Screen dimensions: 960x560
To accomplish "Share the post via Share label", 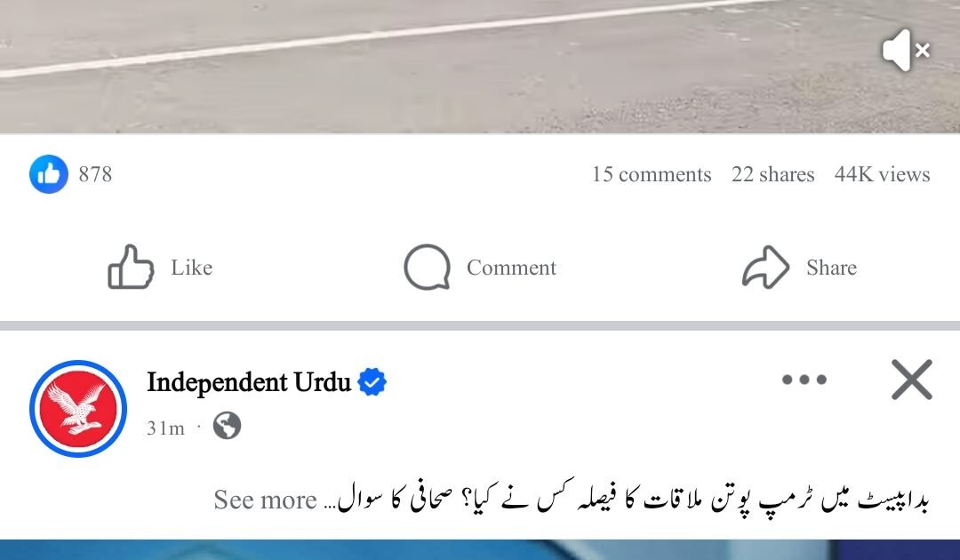I will pos(831,268).
